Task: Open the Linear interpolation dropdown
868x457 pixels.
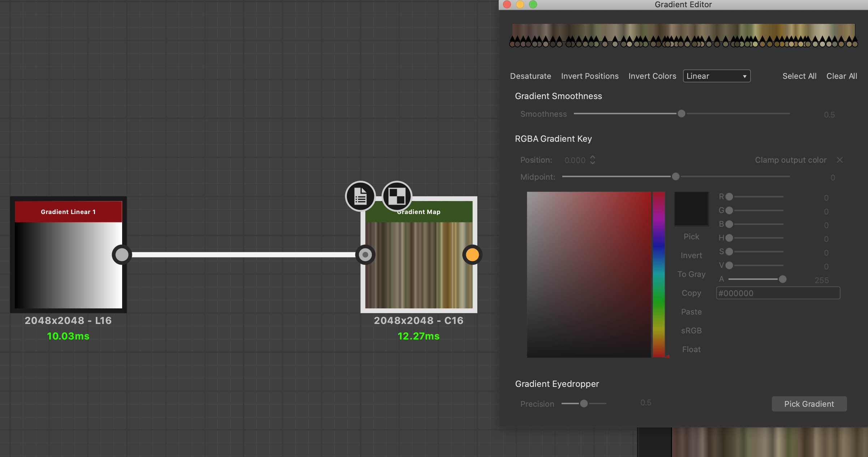Action: (716, 76)
